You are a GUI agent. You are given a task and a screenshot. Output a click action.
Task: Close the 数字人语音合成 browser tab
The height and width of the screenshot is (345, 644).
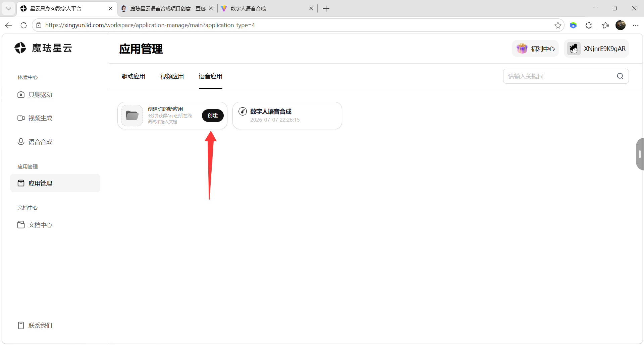click(x=311, y=9)
